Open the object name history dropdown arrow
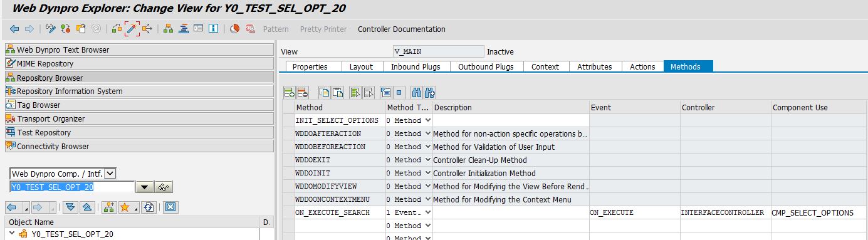 tap(145, 187)
